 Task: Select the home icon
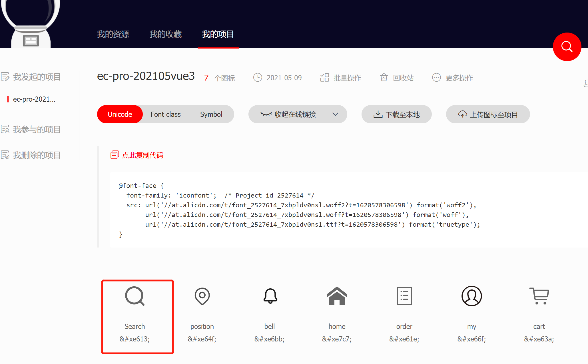tap(337, 296)
